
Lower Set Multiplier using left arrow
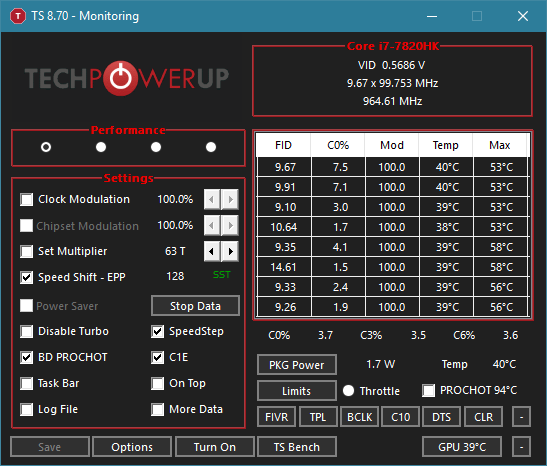pyautogui.click(x=212, y=251)
